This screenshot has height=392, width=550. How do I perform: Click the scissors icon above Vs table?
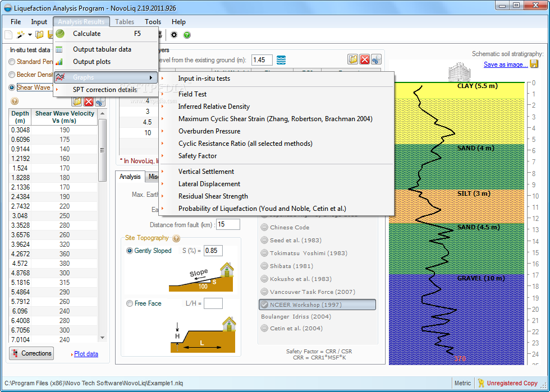100,102
